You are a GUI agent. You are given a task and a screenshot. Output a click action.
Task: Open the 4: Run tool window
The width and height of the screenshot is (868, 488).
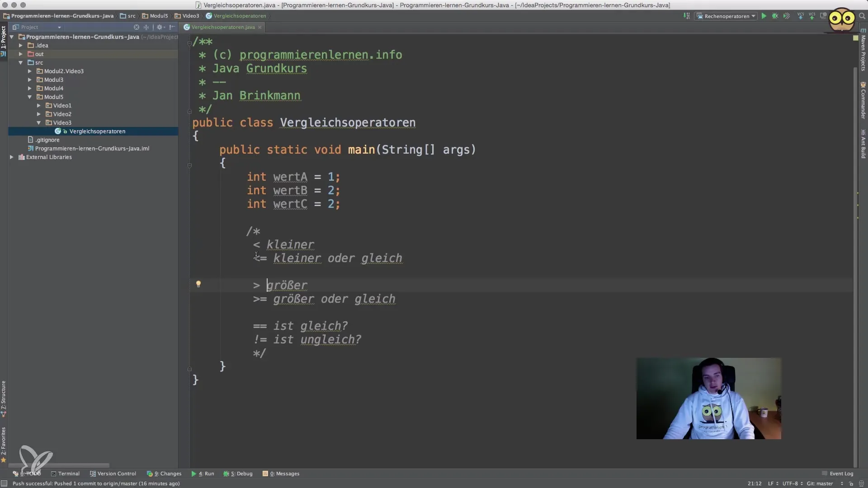203,474
